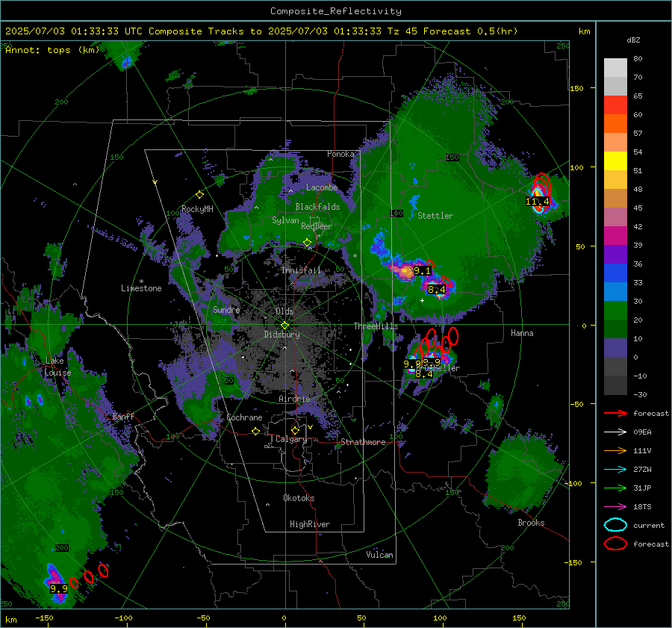672x628 pixels.
Task: Click the red forecast ellipse legend icon
Action: tap(615, 544)
